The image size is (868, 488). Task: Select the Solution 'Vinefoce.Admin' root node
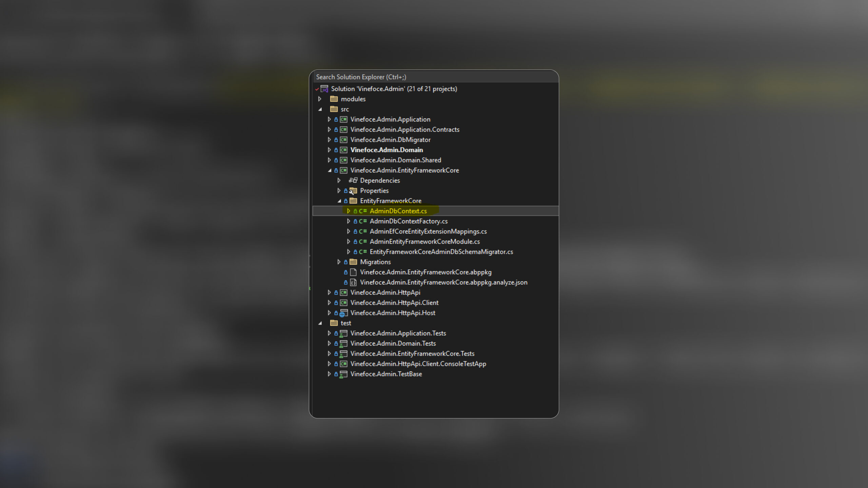point(394,89)
